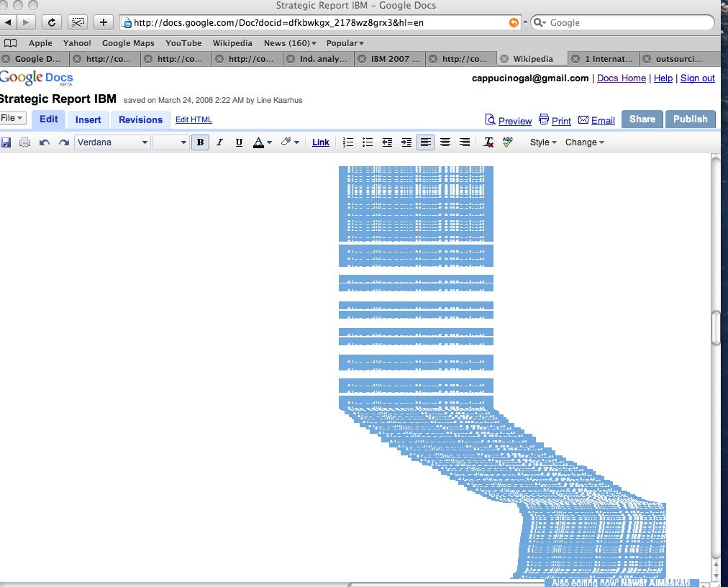Redo the last edit
This screenshot has height=587, width=728.
(64, 142)
